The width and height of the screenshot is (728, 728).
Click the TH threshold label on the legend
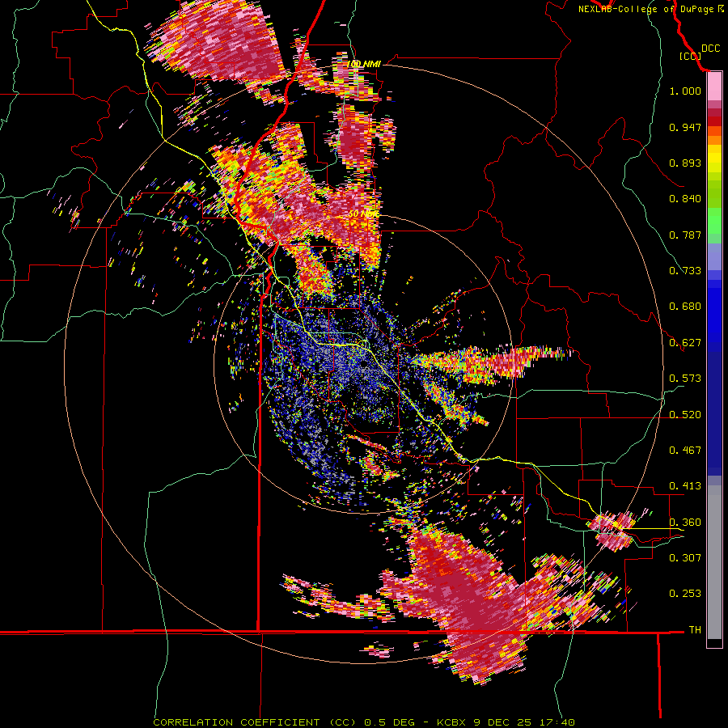(x=695, y=630)
